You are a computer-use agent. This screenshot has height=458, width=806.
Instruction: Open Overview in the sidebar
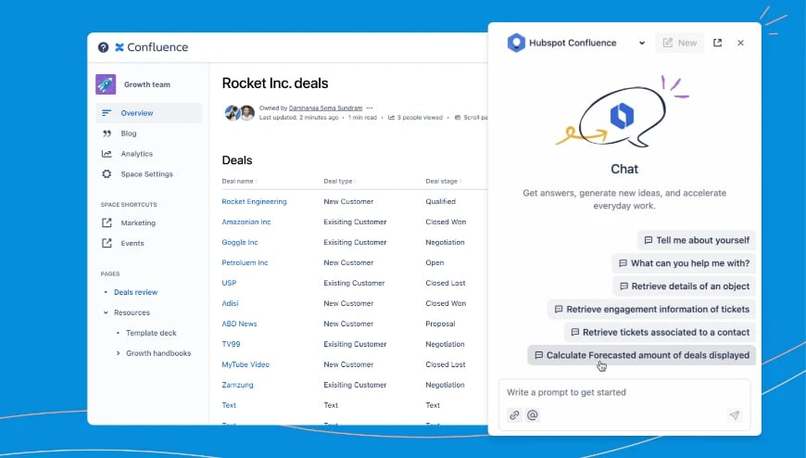(149, 113)
